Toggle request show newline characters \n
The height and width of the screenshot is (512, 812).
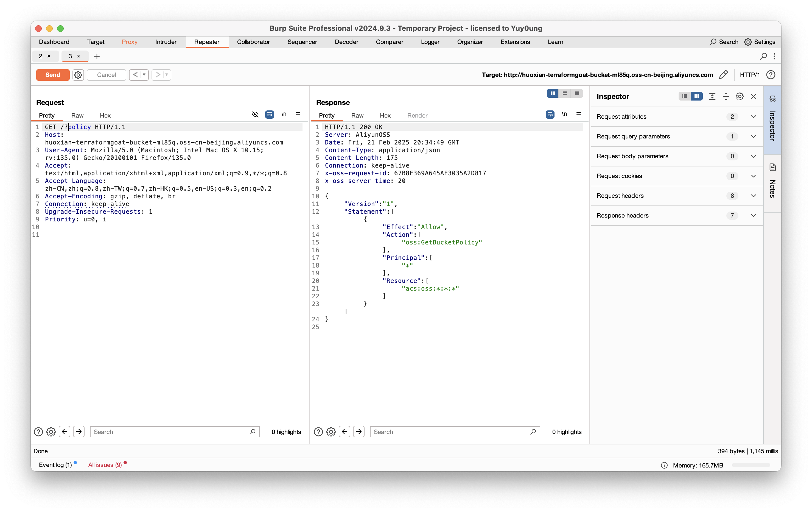point(284,115)
